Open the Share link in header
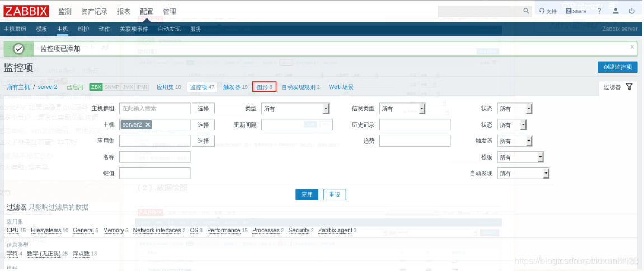The width and height of the screenshot is (644, 271). click(576, 12)
